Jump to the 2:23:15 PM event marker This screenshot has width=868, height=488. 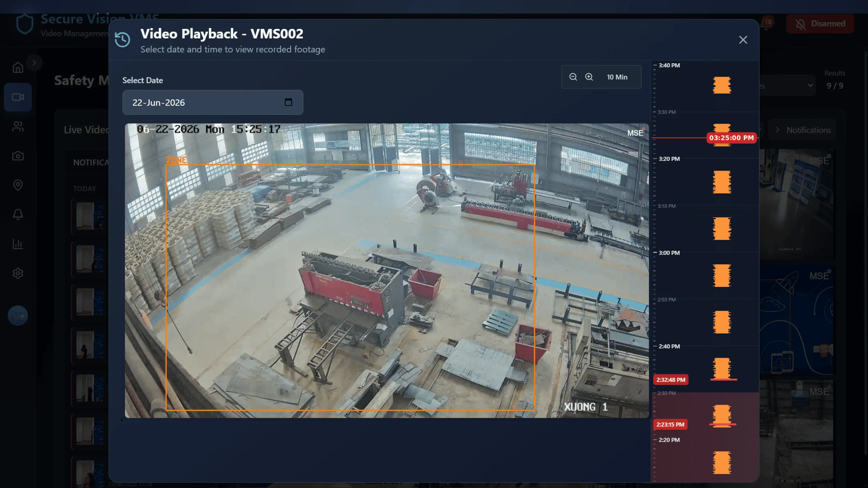pos(670,424)
